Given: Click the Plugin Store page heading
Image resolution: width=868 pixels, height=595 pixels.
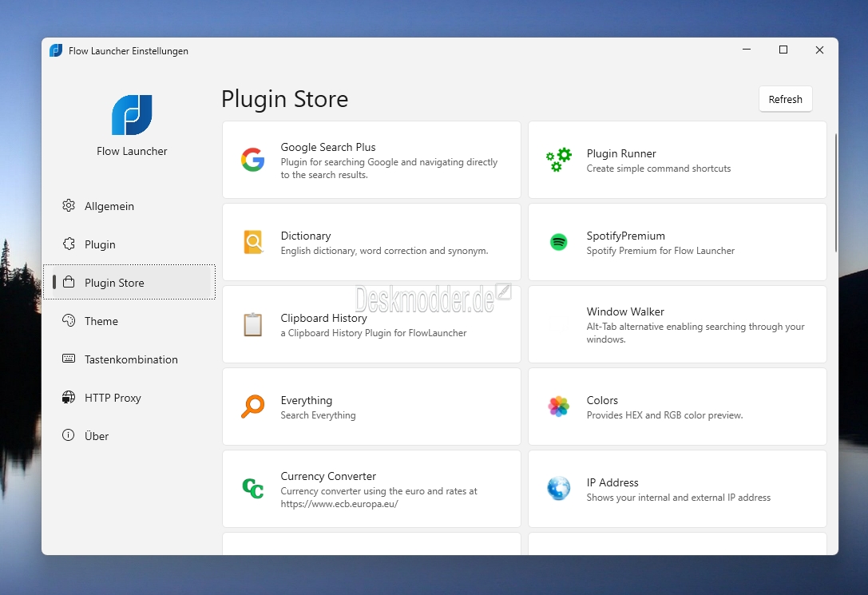Looking at the screenshot, I should point(284,99).
